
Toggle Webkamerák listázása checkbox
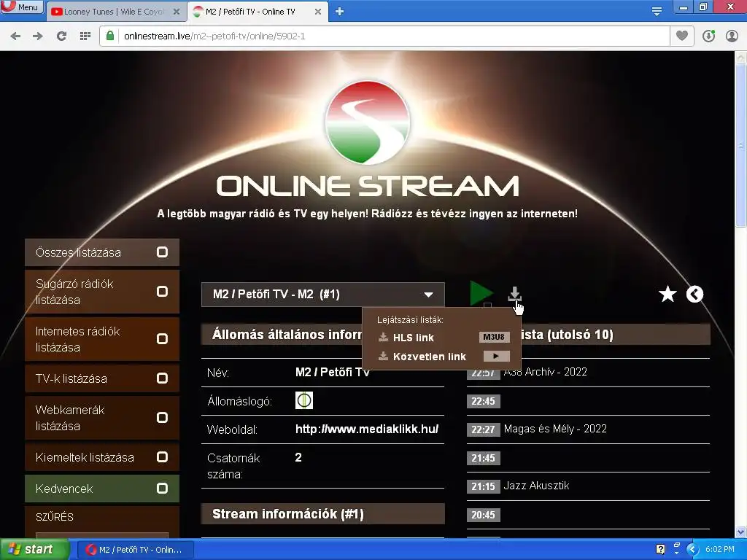163,418
